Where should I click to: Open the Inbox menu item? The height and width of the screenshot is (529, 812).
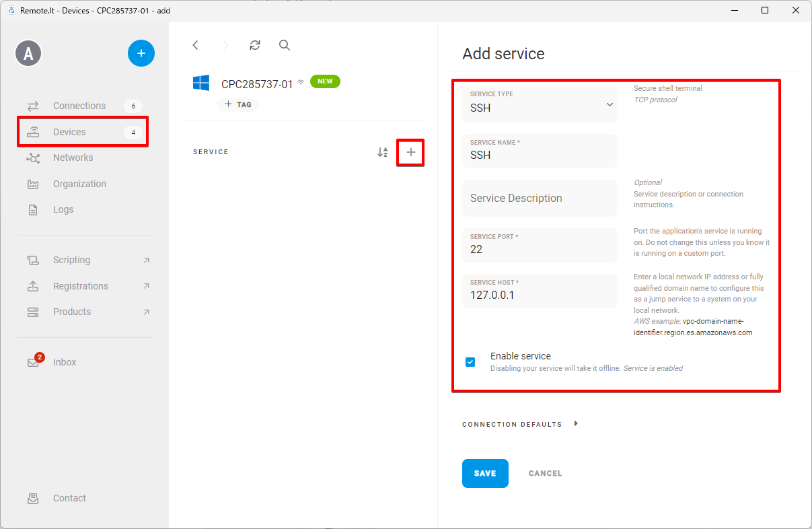(84, 362)
